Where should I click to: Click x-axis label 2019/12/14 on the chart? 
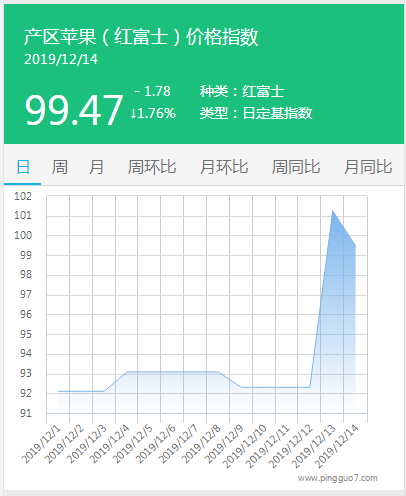(x=337, y=447)
